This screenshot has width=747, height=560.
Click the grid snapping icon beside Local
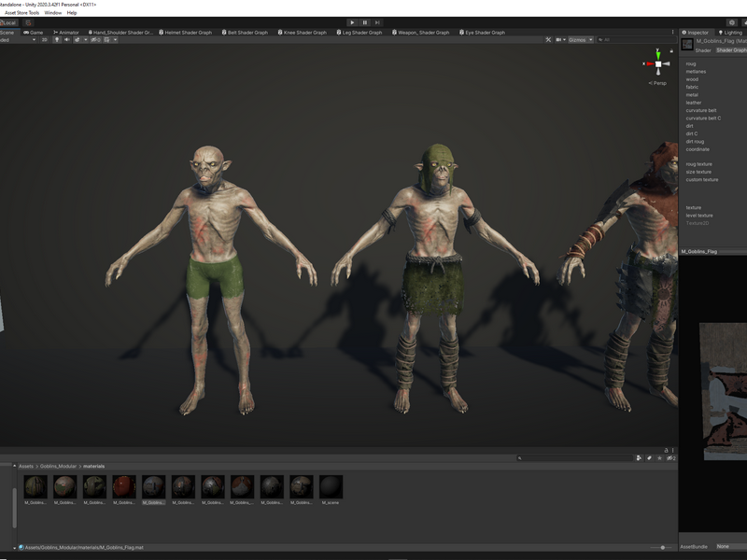coord(28,22)
